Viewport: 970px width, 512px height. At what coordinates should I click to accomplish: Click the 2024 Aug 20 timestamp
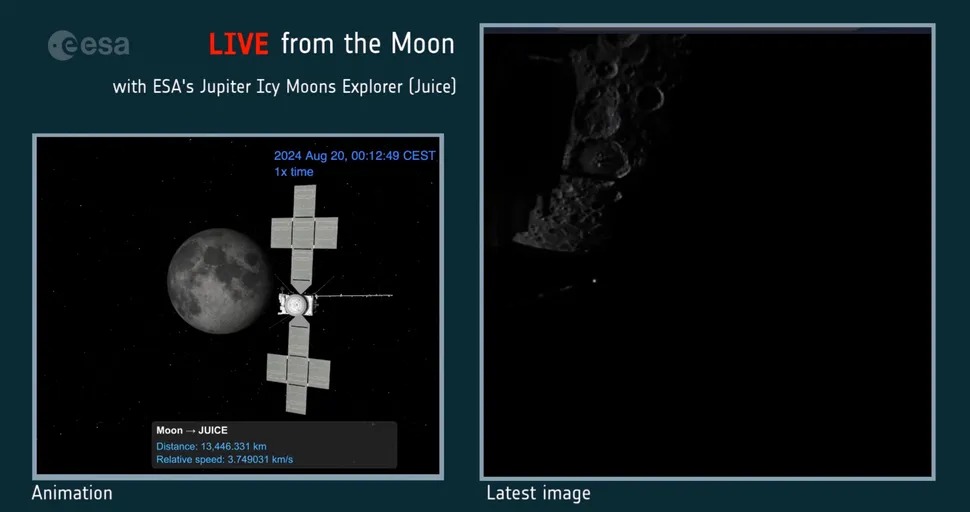[354, 156]
